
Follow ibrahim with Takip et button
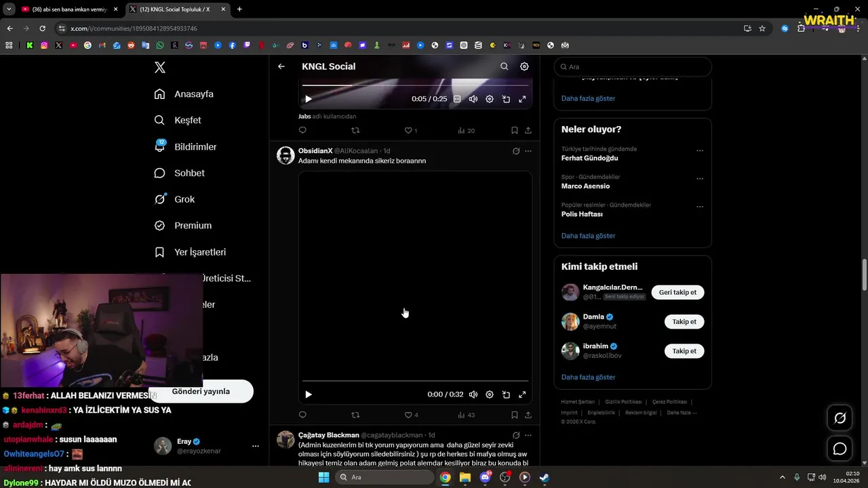pyautogui.click(x=684, y=351)
